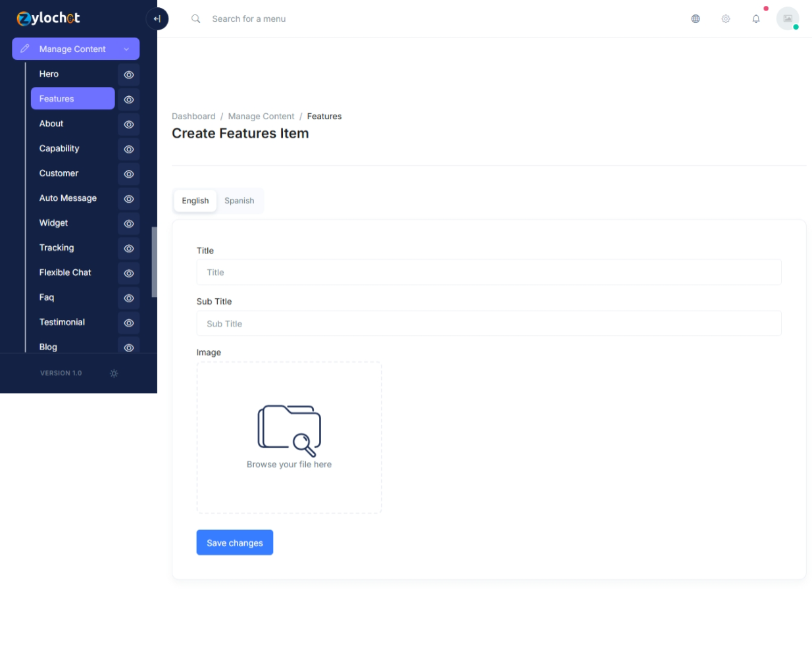Screen dimensions: 812x649
Task: Click the Create Features Item heading
Action: pos(240,134)
